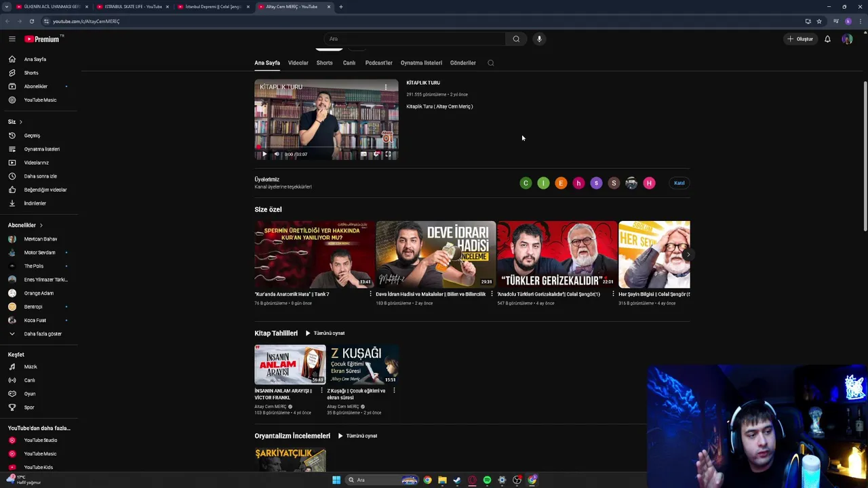The image size is (868, 488).
Task: Select the Ana Sayfa channel tab
Action: 267,63
